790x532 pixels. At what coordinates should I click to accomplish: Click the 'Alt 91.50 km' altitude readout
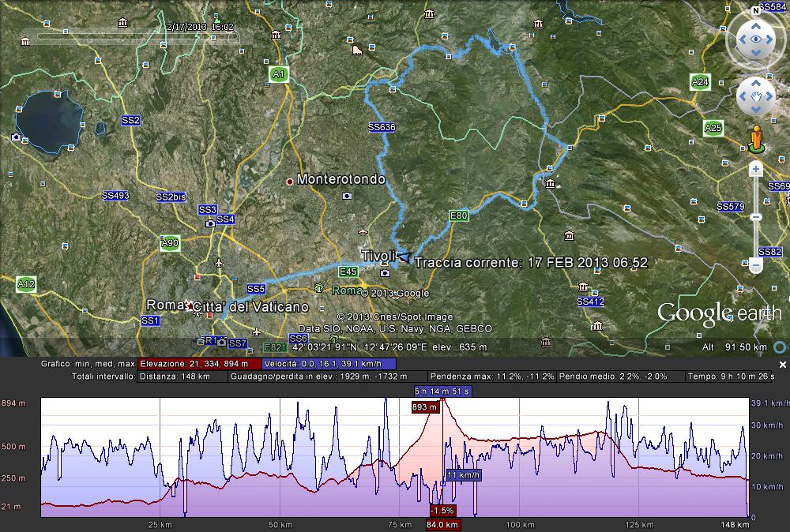[x=735, y=347]
